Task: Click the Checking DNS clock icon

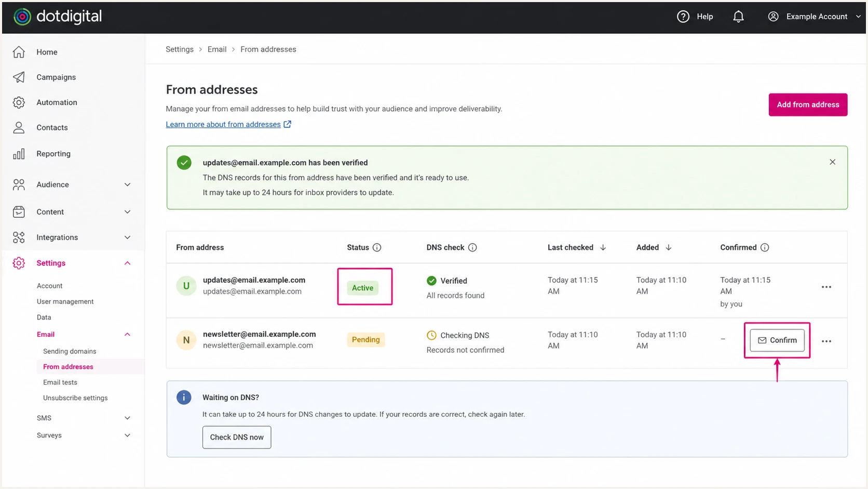Action: click(x=431, y=335)
